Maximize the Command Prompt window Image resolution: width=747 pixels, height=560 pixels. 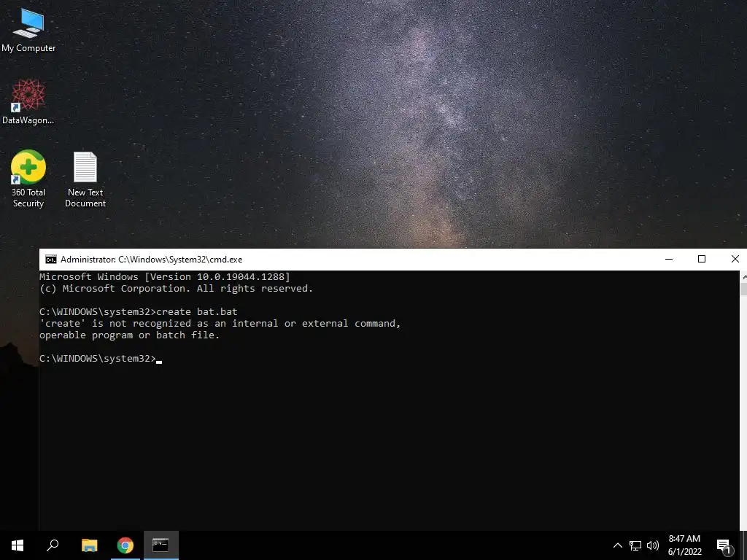tap(702, 259)
